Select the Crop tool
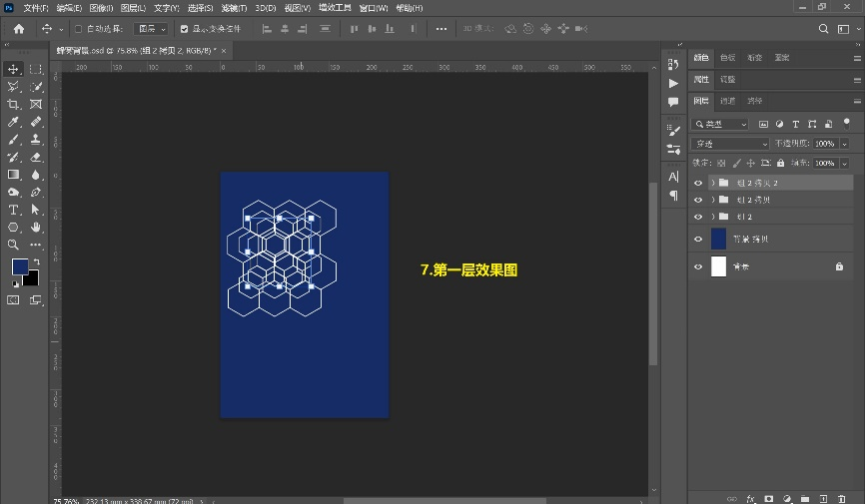The image size is (865, 504). tap(13, 104)
